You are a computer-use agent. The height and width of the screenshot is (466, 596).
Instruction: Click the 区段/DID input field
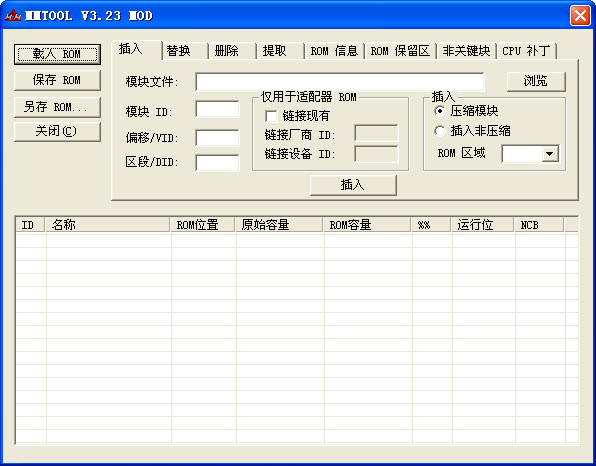217,163
